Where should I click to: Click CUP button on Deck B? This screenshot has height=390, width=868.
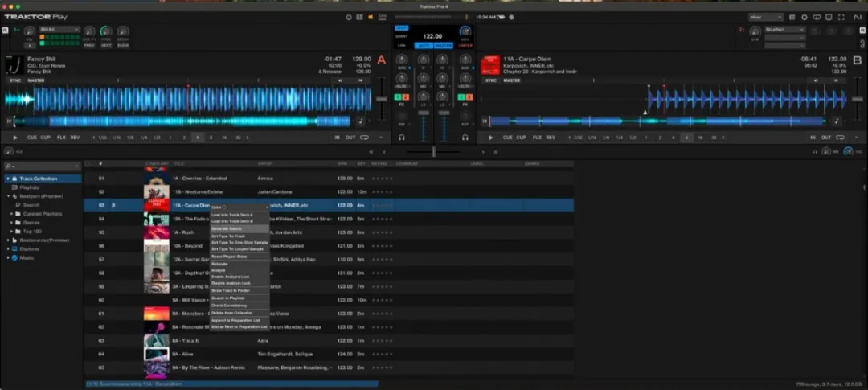click(x=521, y=138)
